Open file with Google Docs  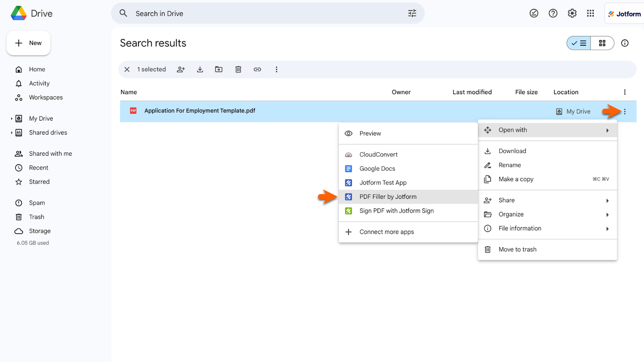[x=408, y=169]
